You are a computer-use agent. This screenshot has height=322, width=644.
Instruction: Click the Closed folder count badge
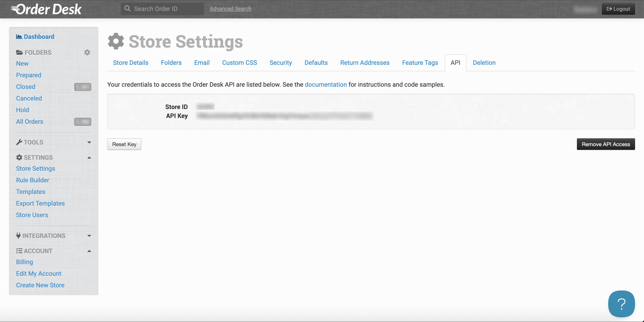(x=83, y=87)
